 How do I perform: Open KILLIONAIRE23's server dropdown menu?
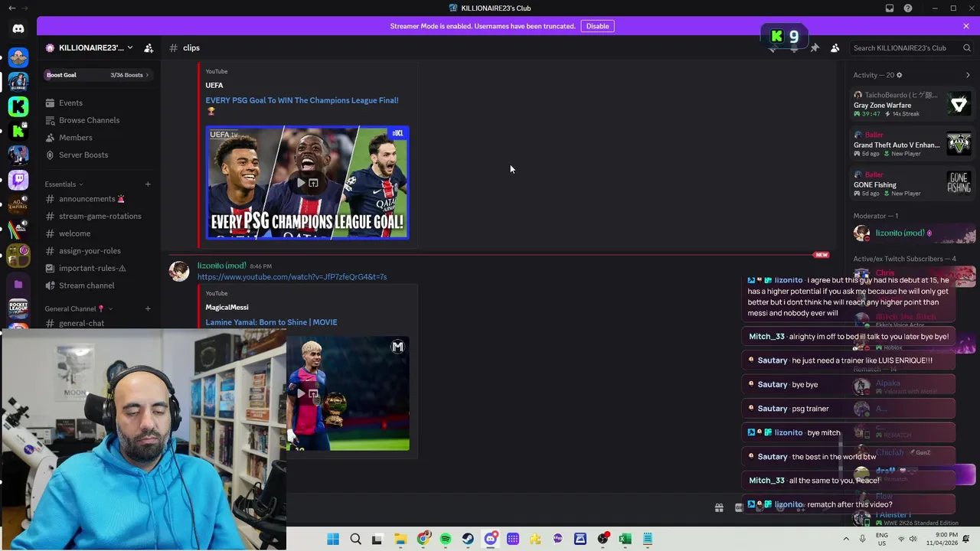(90, 47)
